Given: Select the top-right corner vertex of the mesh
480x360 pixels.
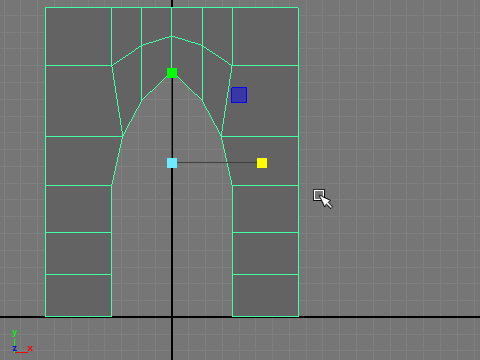Looking at the screenshot, I should click(299, 7).
